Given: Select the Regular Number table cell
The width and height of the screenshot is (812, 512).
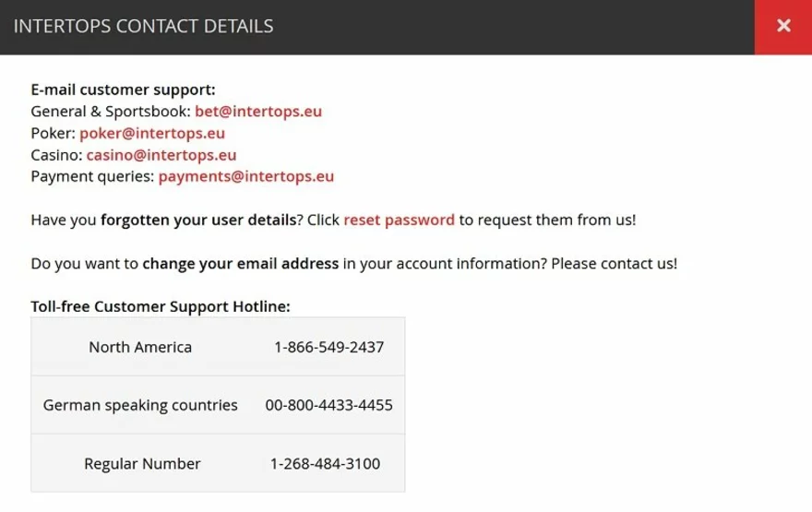Looking at the screenshot, I should 142,463.
